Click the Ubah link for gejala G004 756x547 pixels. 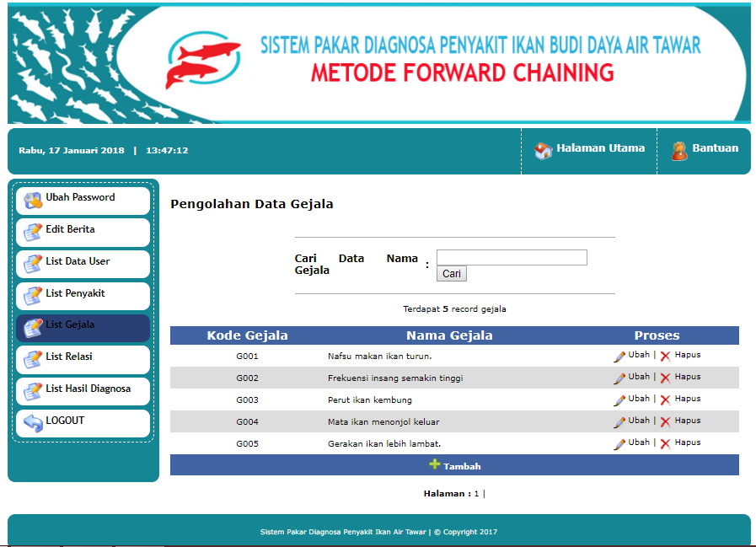click(x=637, y=421)
